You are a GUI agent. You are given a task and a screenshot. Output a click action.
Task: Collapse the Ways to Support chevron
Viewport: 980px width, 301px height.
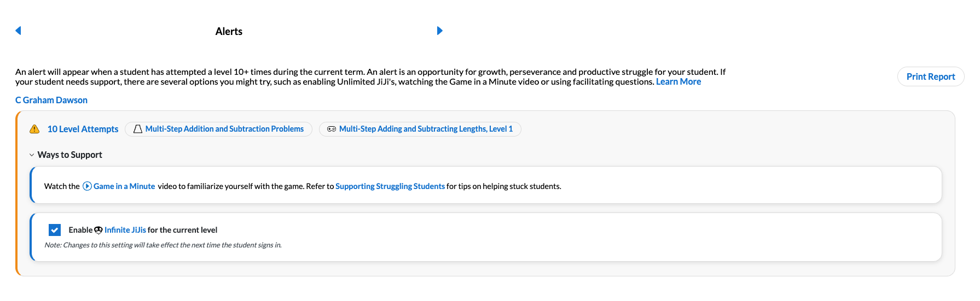[x=32, y=155]
